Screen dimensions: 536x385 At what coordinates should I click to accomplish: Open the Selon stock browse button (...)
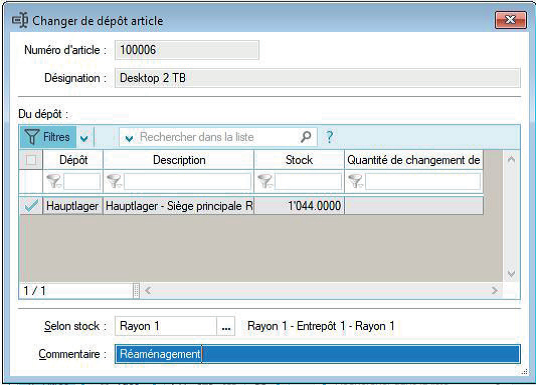pyautogui.click(x=226, y=326)
